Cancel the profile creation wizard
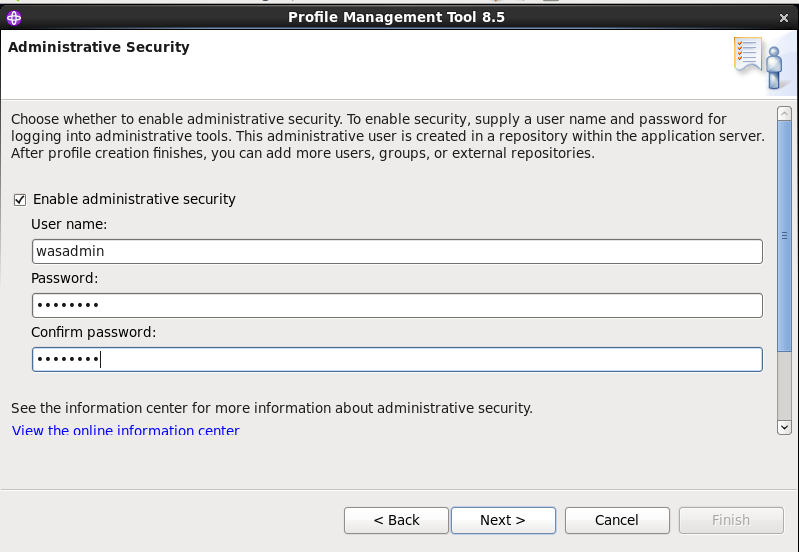This screenshot has height=552, width=799. 617,520
